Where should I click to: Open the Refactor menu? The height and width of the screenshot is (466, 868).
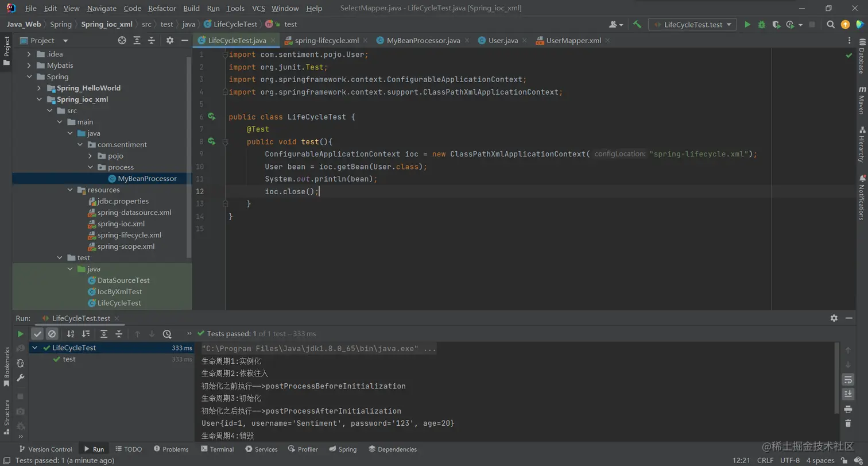point(162,9)
